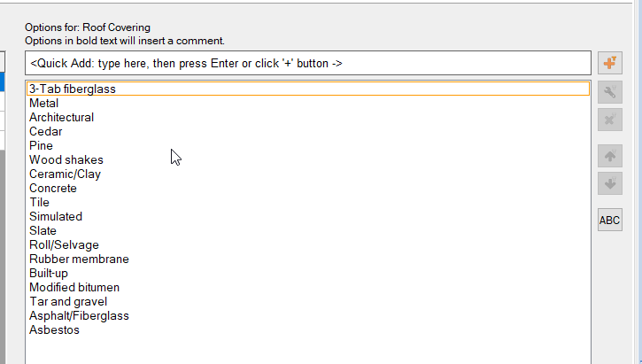This screenshot has width=642, height=364.
Task: Click the ABC sort button
Action: [x=609, y=220]
